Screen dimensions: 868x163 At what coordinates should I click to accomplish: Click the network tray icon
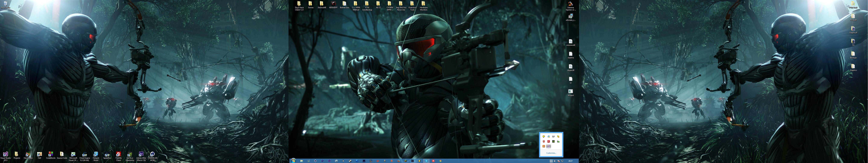coord(562,161)
